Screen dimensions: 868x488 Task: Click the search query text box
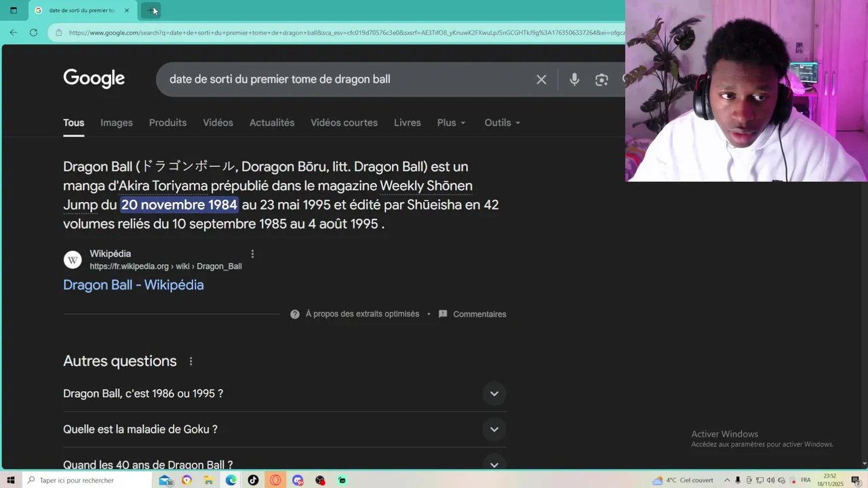(346, 79)
